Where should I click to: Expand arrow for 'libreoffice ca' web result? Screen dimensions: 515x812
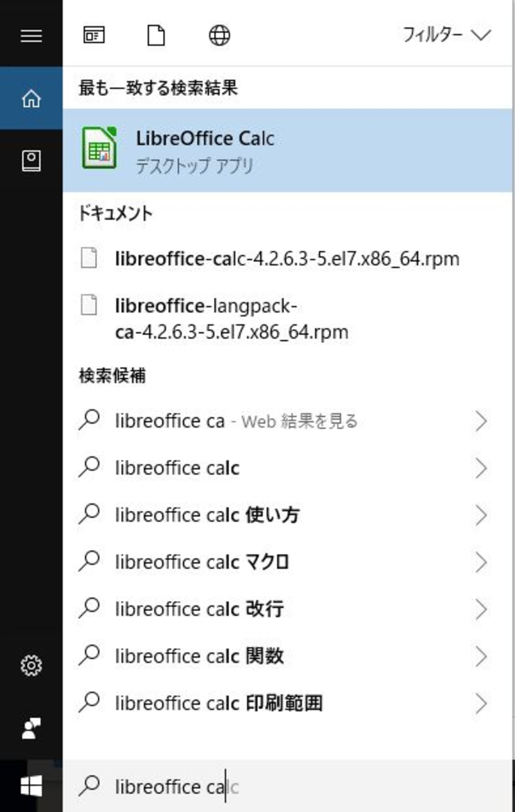(481, 421)
